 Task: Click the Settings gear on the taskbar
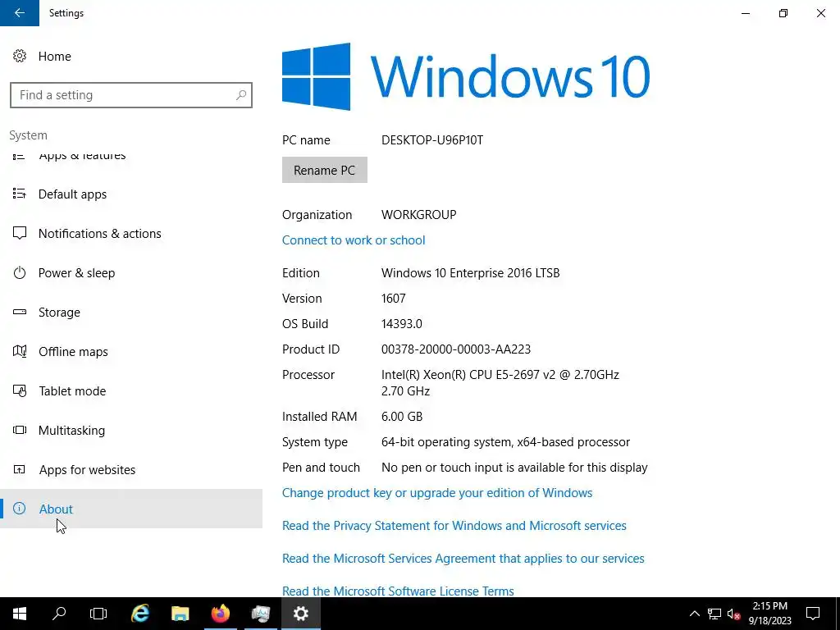click(301, 614)
